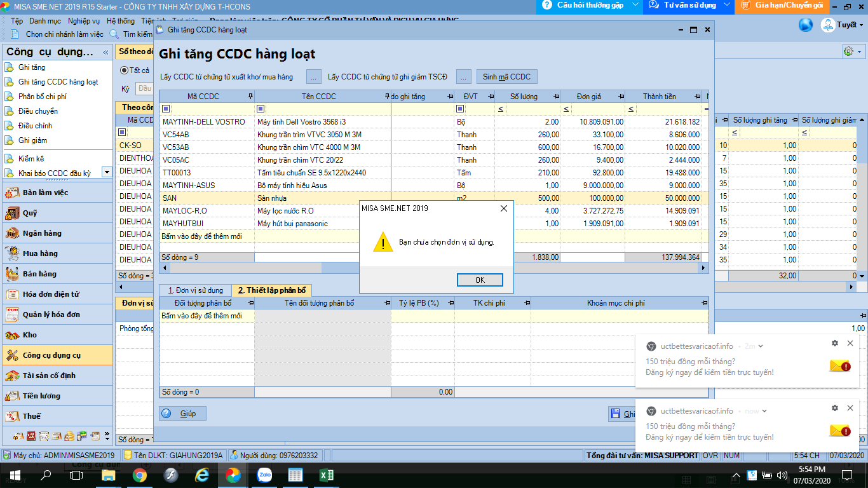Open the Mua hàng purchasing module
The image size is (868, 488).
coord(57,254)
